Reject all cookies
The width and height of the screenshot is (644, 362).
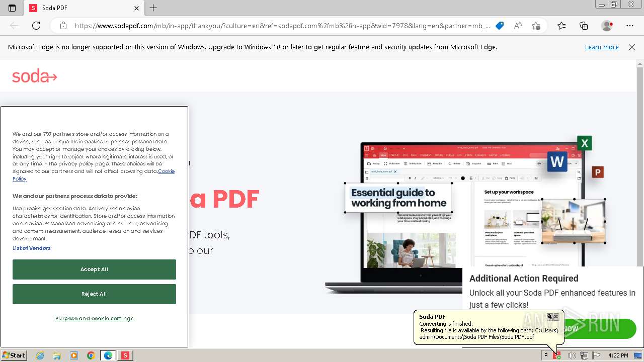tap(94, 294)
